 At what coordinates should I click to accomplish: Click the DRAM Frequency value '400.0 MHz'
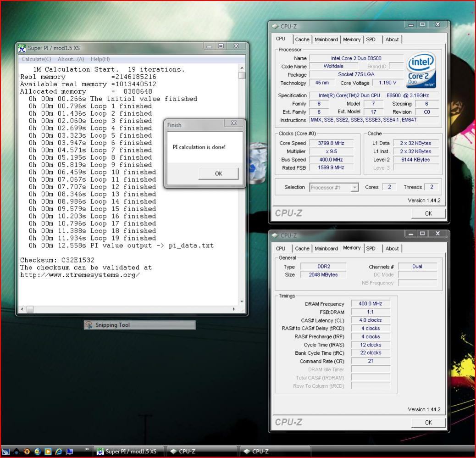coord(371,303)
